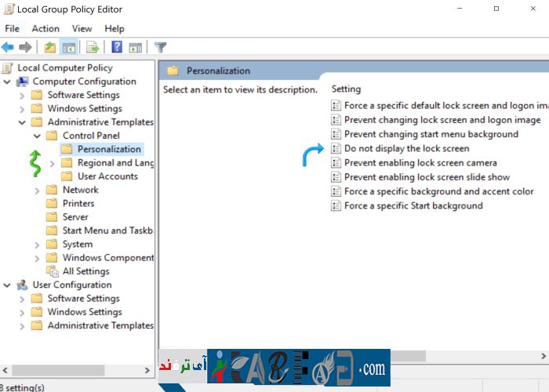
Task: Select the Personalization folder in tree
Action: [x=109, y=149]
